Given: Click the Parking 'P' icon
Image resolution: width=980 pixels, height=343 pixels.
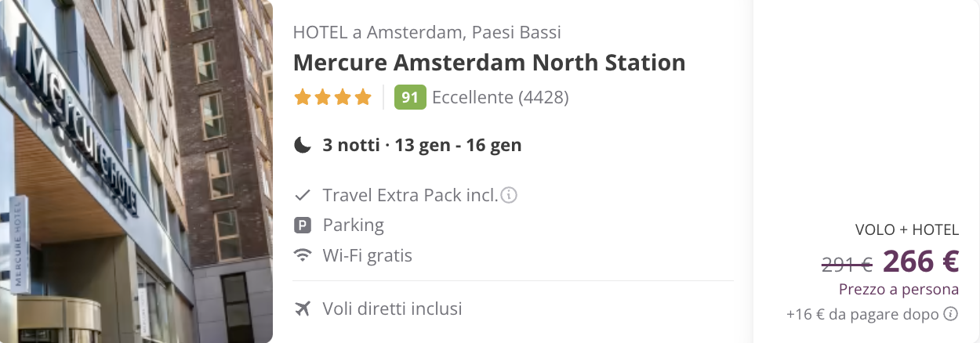Looking at the screenshot, I should [x=303, y=226].
